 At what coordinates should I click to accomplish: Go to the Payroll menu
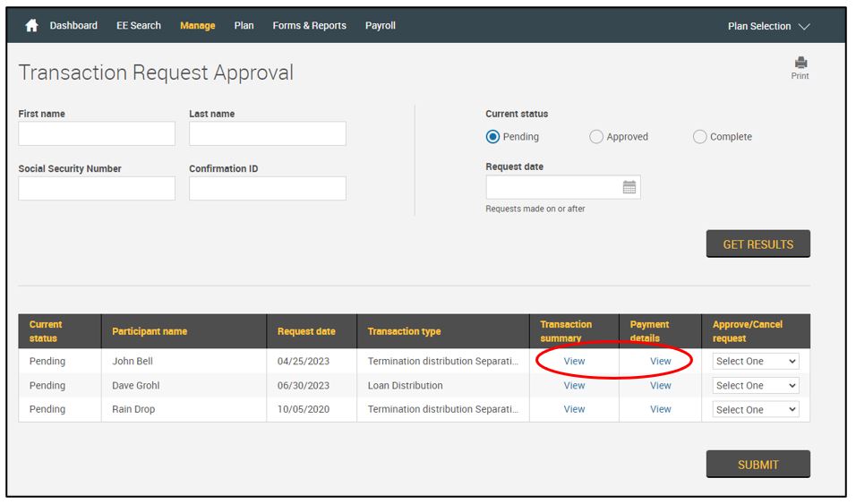pyautogui.click(x=381, y=26)
